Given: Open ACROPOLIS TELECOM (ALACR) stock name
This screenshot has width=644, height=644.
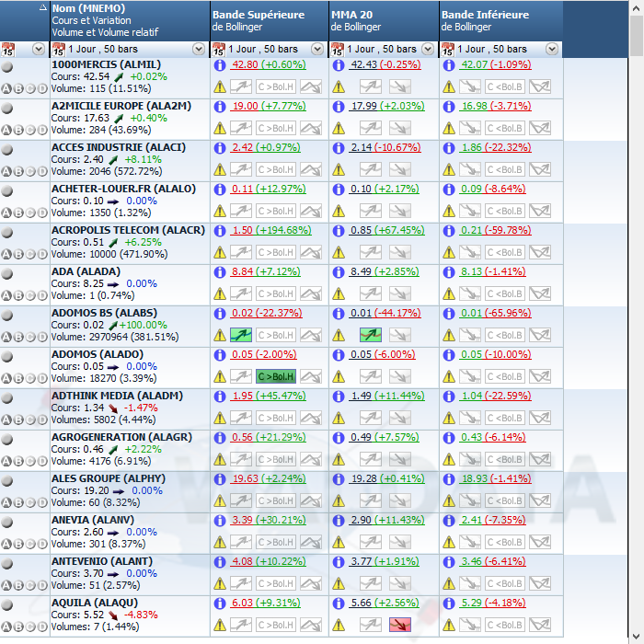Looking at the screenshot, I should coord(128,230).
